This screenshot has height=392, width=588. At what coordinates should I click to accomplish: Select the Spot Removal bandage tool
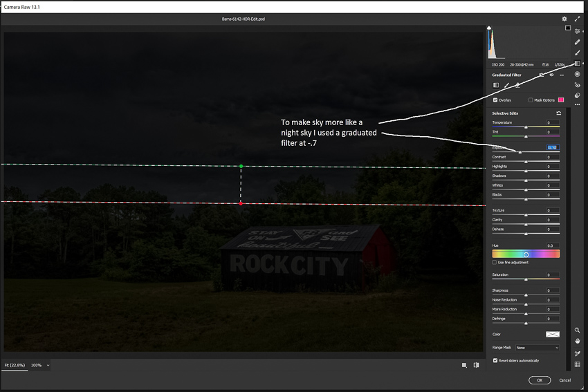click(578, 42)
